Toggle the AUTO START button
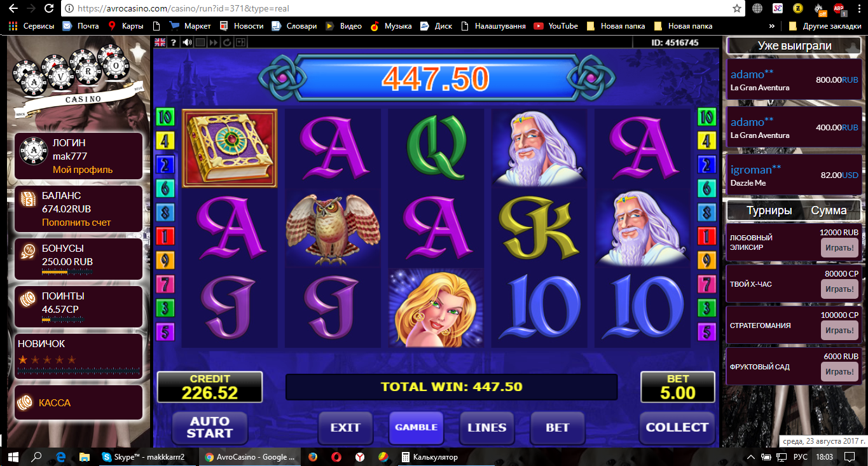 (210, 427)
